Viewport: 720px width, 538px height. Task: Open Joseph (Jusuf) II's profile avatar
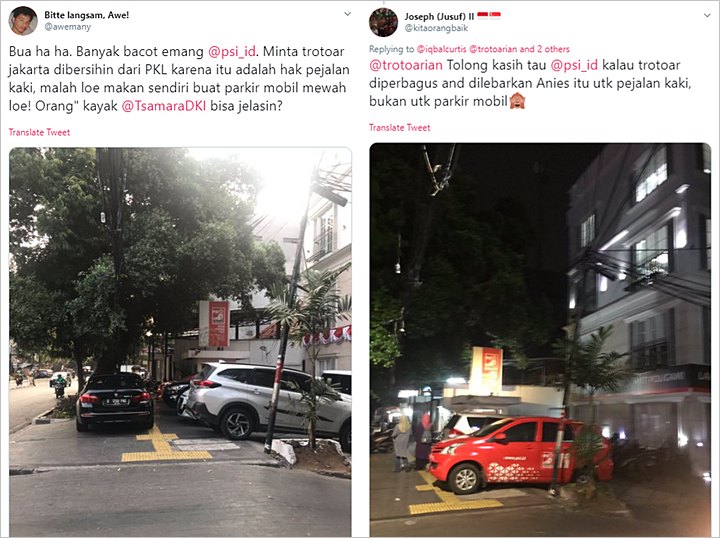tap(383, 22)
